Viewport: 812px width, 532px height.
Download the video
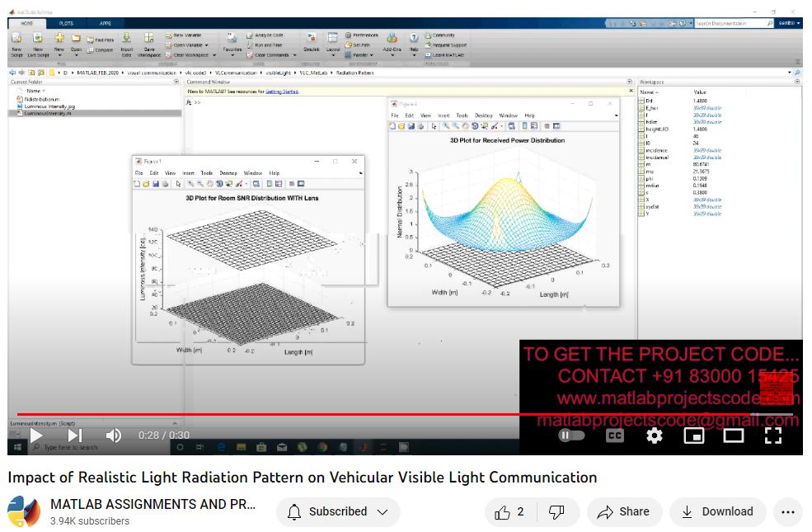[x=717, y=512]
